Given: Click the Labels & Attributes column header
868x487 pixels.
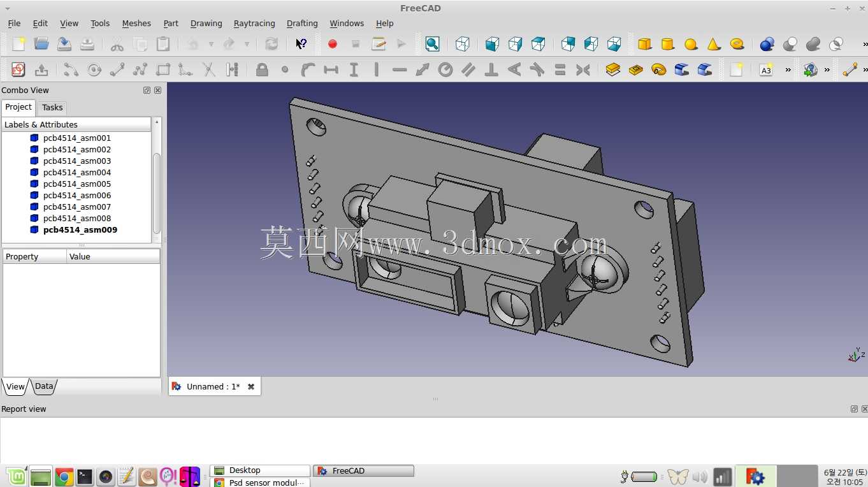Looking at the screenshot, I should pyautogui.click(x=76, y=124).
